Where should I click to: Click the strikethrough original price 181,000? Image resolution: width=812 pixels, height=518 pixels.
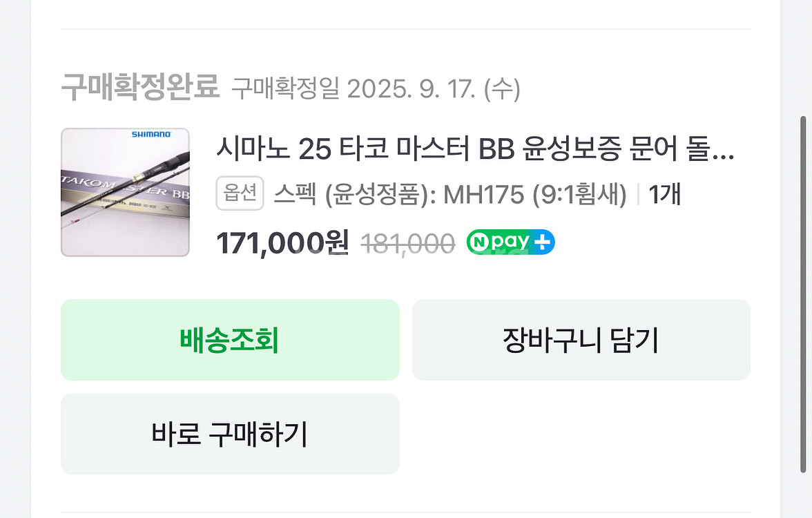tap(407, 242)
